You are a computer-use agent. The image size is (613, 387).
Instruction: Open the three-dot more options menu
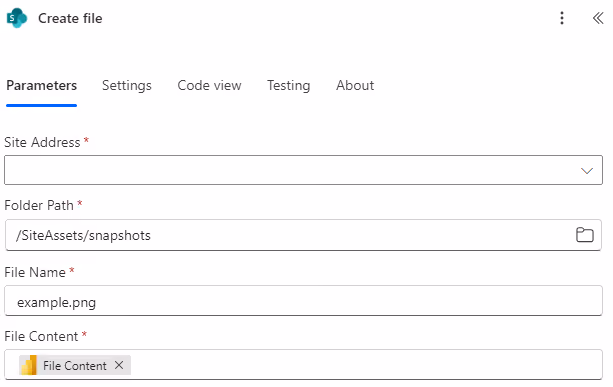(x=562, y=18)
